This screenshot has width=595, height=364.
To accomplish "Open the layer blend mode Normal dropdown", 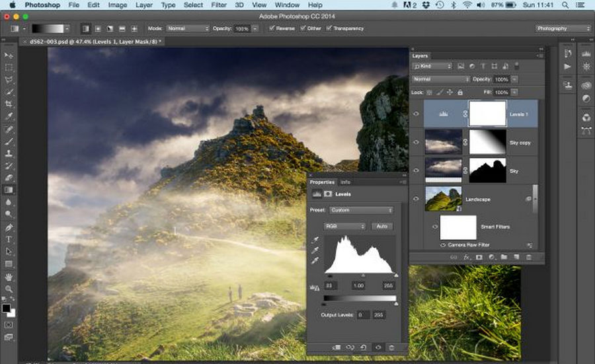I will point(442,79).
